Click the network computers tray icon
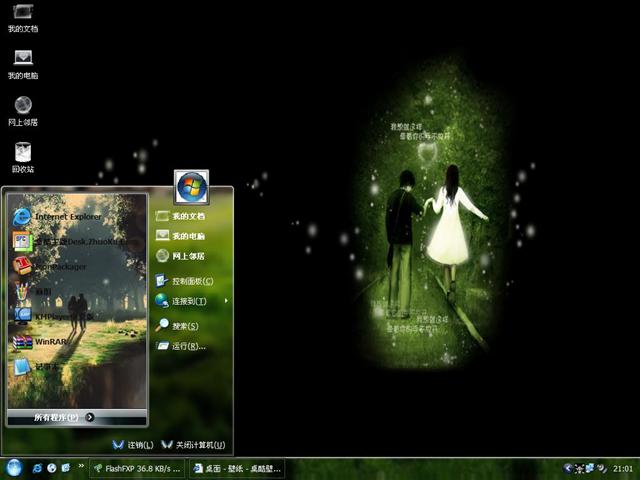Image resolution: width=640 pixels, height=480 pixels. pyautogui.click(x=590, y=468)
